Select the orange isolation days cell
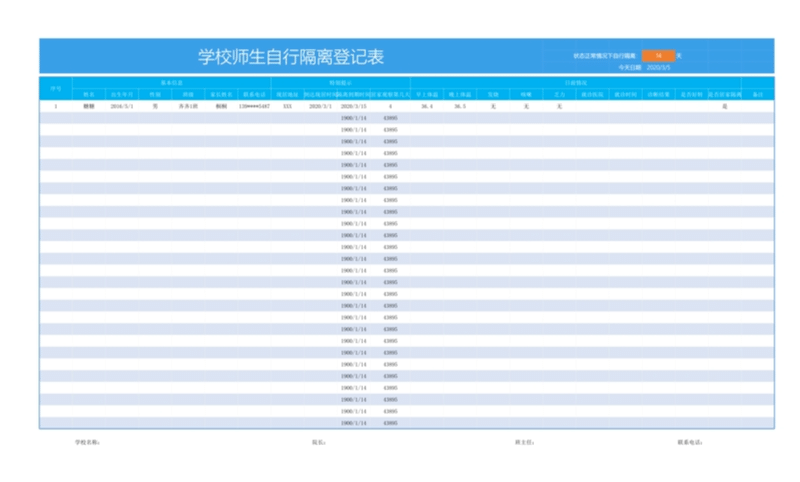The image size is (800, 482). 658,55
